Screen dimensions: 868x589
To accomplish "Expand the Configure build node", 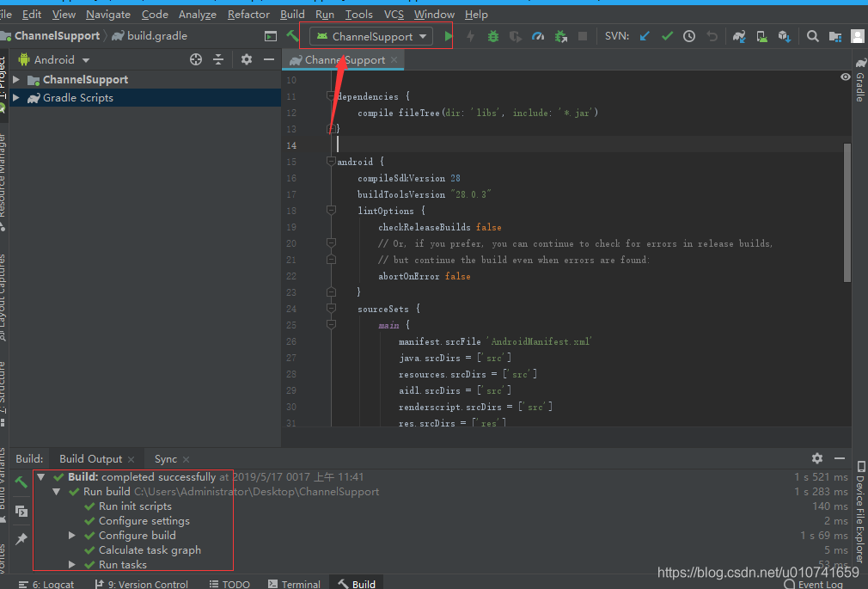I will 72,535.
